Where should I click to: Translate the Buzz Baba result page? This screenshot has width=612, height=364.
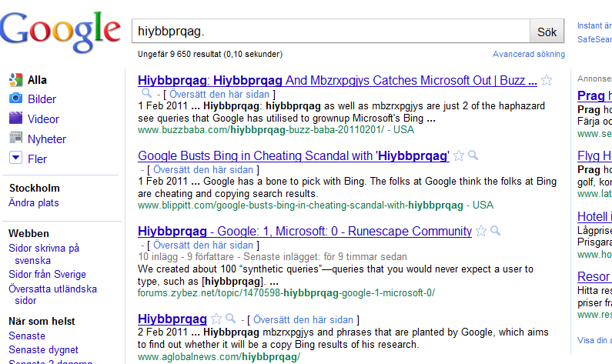point(219,95)
